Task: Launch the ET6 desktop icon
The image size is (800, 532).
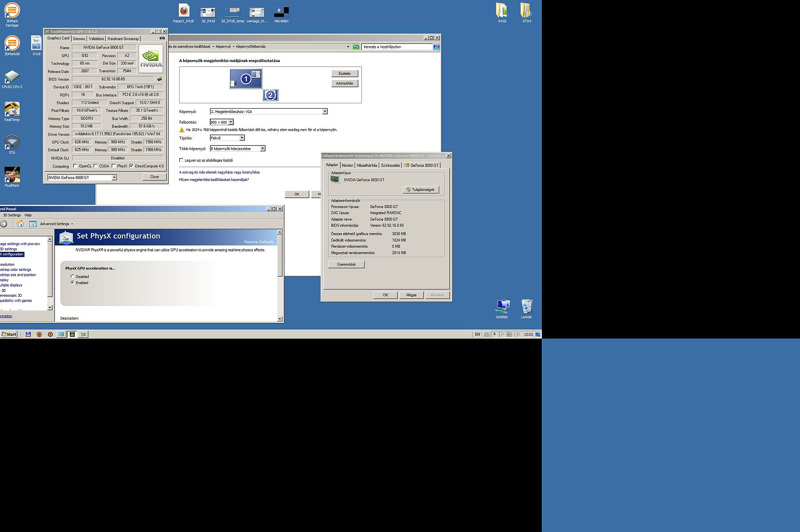Action: point(12,145)
